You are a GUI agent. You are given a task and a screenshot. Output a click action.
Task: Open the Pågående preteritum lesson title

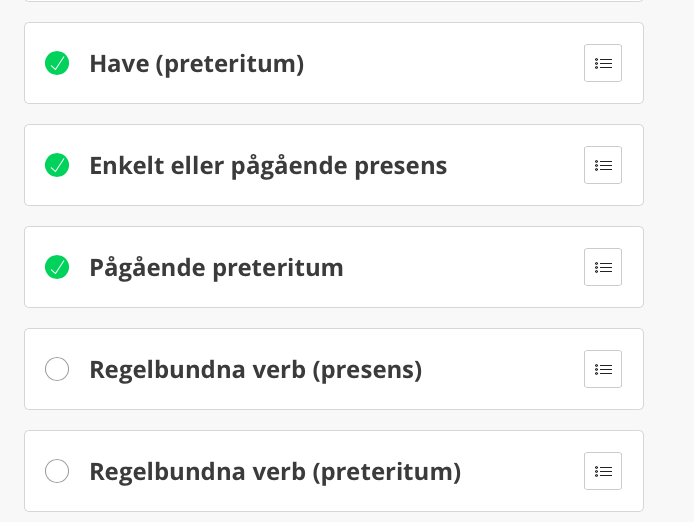pyautogui.click(x=216, y=268)
